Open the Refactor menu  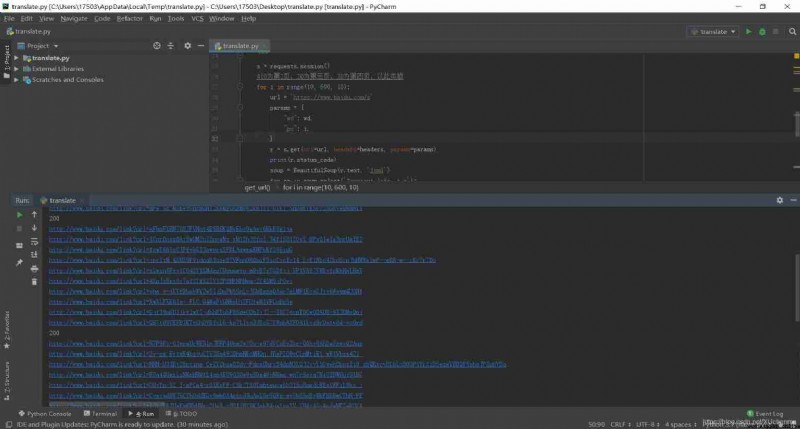[x=130, y=18]
